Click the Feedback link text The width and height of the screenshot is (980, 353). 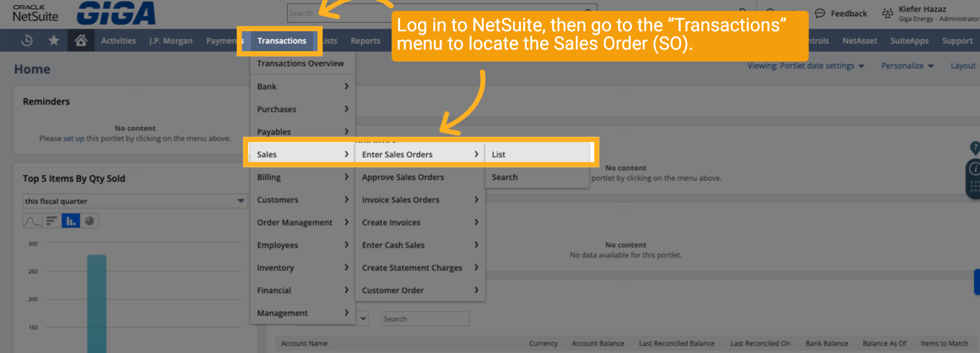click(848, 13)
